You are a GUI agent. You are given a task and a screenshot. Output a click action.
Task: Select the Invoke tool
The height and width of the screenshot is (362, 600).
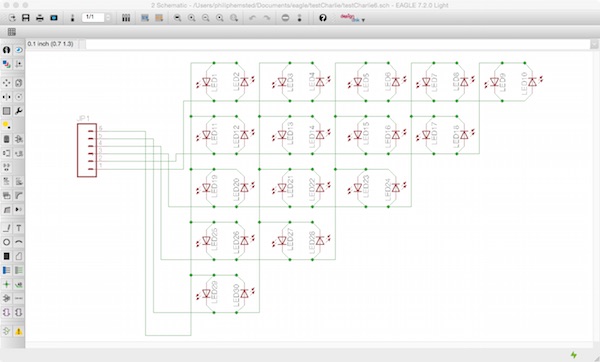click(18, 210)
